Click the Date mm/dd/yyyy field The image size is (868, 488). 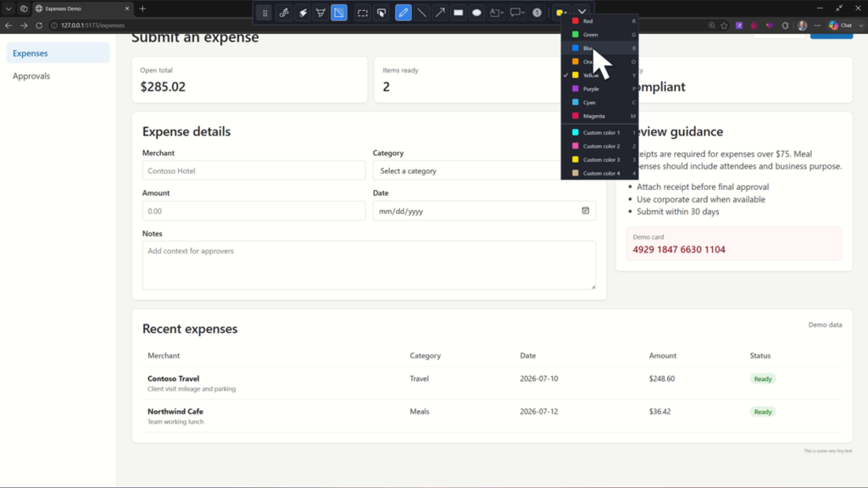(x=484, y=211)
